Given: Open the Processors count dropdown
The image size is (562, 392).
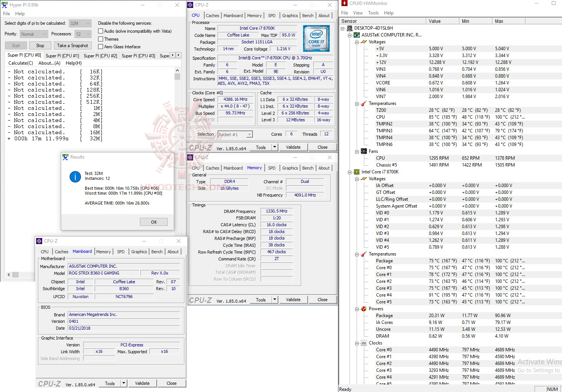Looking at the screenshot, I should pos(83,34).
